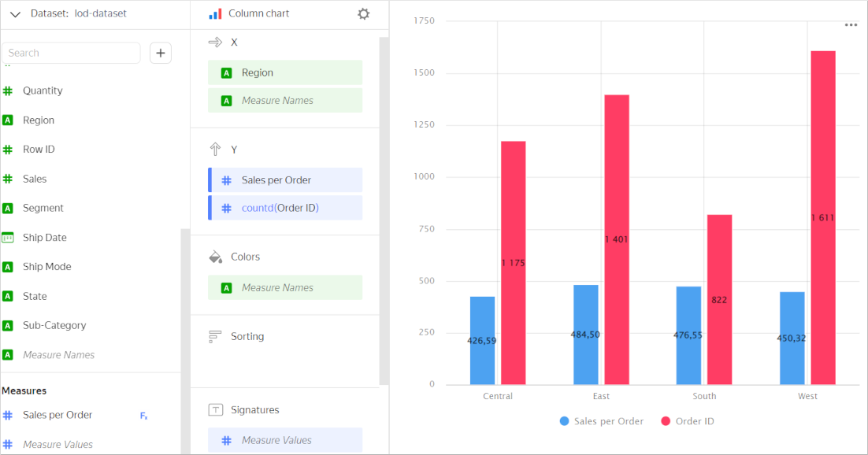Open the Column chart type dropdown
Viewport: 868px width, 455px height.
click(258, 14)
